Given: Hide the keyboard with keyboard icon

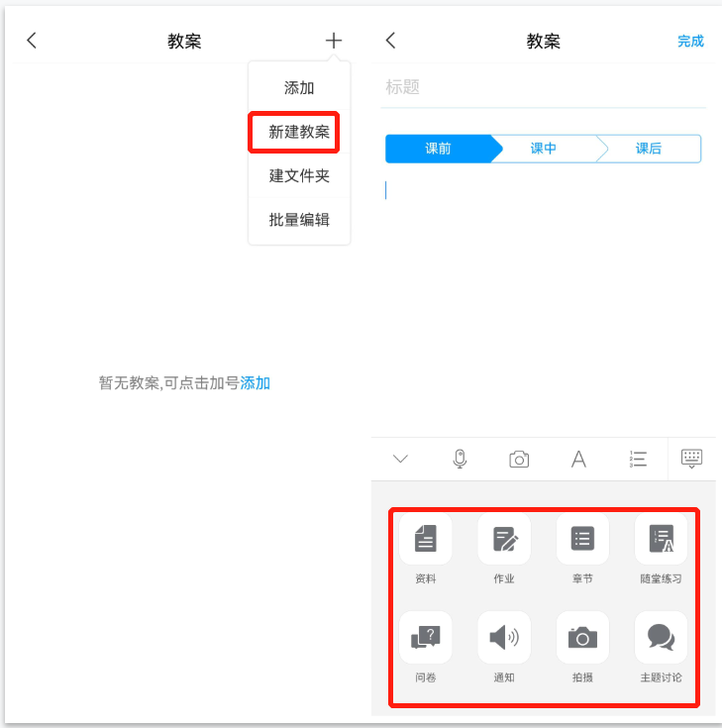Looking at the screenshot, I should click(x=691, y=459).
